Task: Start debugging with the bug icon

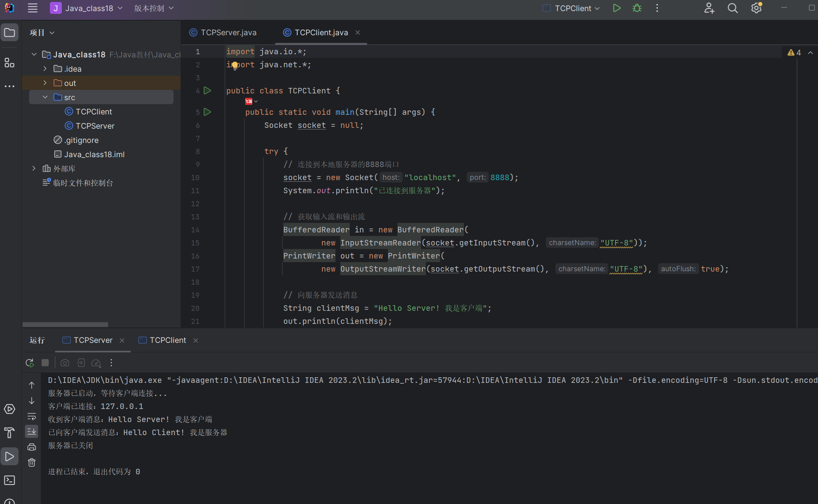Action: (637, 8)
